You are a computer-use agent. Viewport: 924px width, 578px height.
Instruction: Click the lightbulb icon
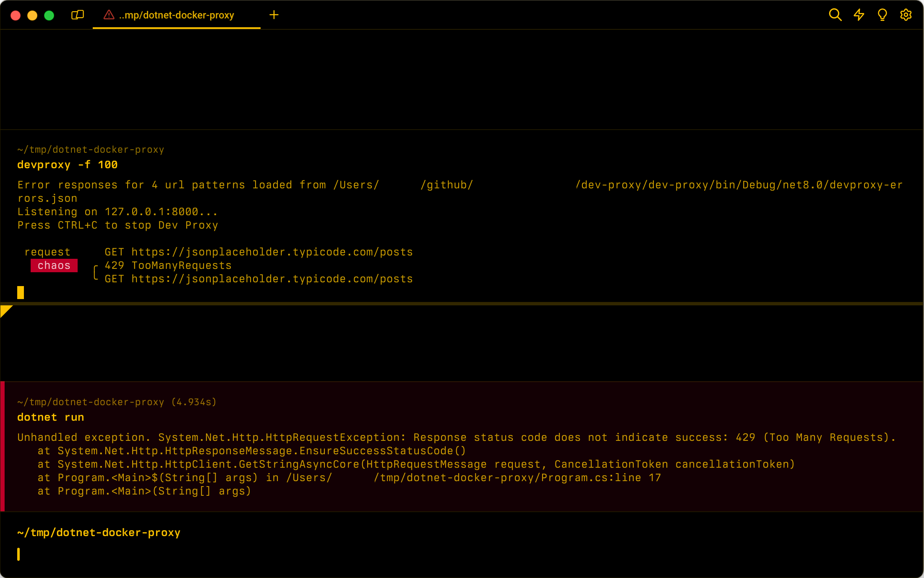(x=882, y=15)
